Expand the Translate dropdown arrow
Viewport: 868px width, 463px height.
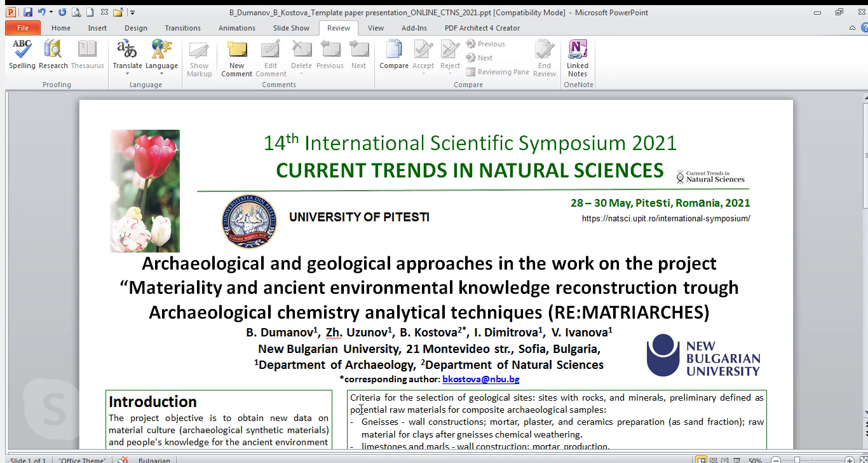point(127,74)
